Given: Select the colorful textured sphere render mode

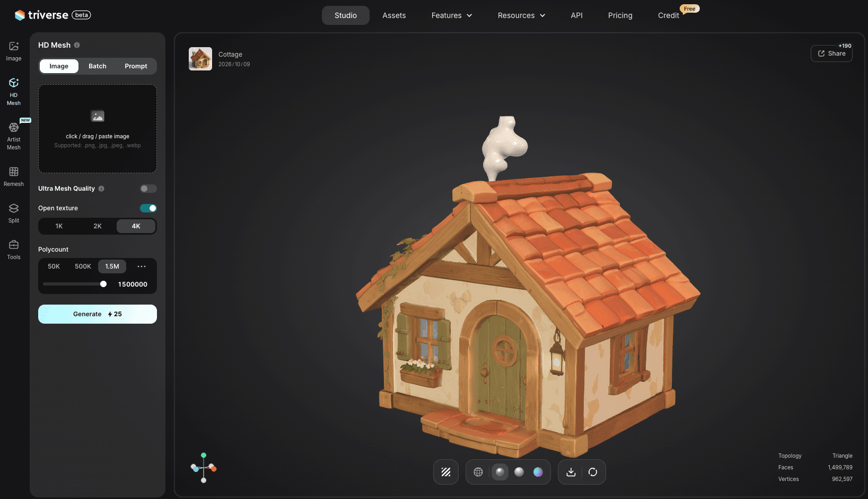Looking at the screenshot, I should point(538,472).
